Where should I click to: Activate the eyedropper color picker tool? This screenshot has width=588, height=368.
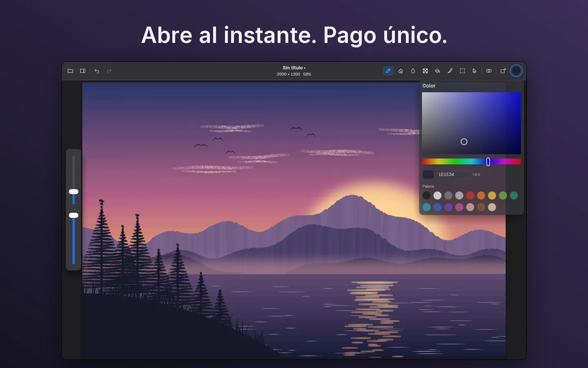(450, 71)
